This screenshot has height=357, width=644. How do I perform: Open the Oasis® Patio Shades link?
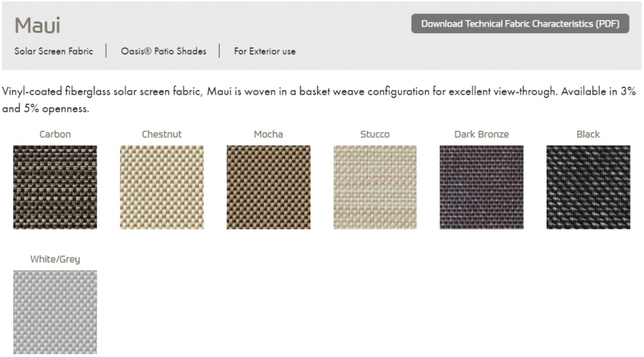pyautogui.click(x=164, y=51)
